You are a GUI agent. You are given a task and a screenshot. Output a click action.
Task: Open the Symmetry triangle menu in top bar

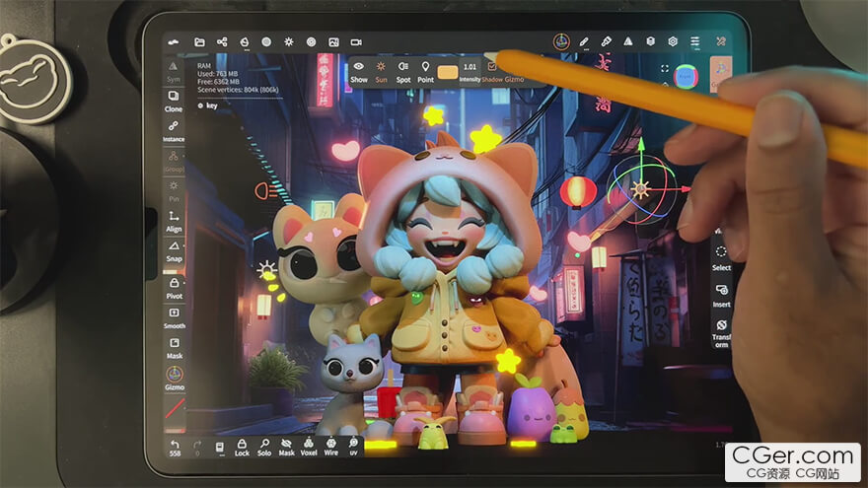pyautogui.click(x=628, y=41)
